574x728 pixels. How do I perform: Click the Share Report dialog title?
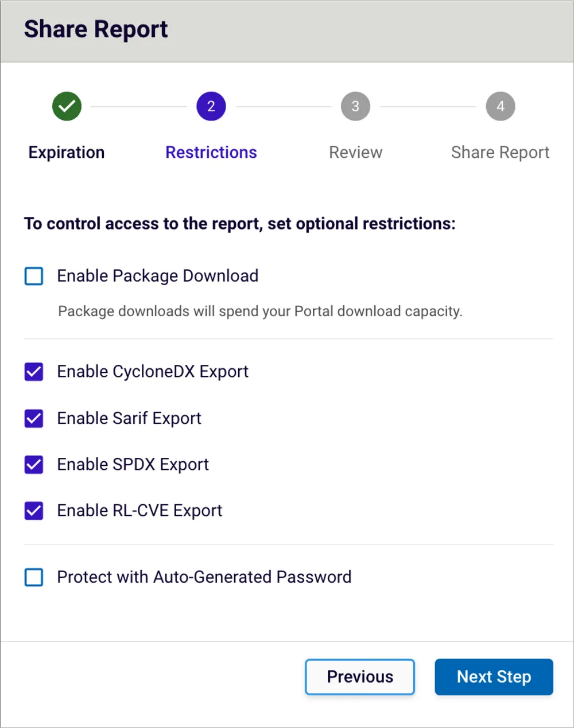coord(95,29)
